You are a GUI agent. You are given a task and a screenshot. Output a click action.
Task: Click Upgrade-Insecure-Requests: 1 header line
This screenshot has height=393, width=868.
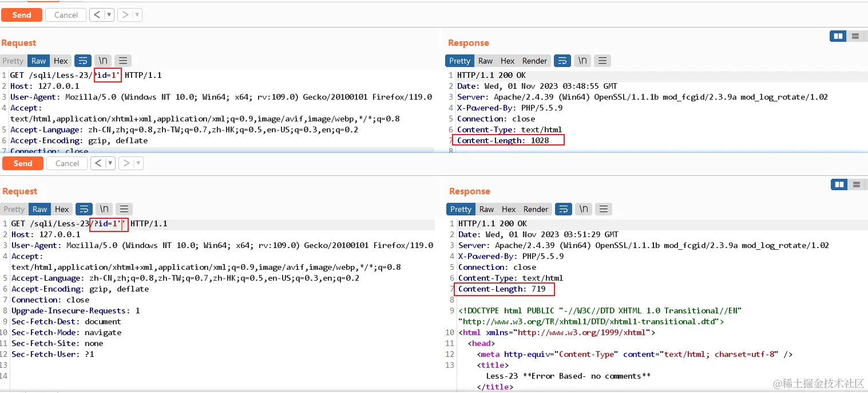[76, 311]
